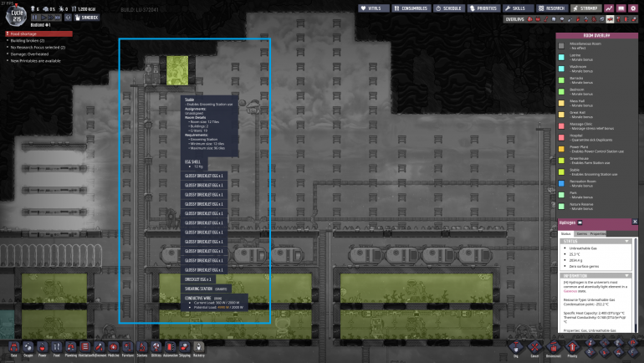Image resolution: width=644 pixels, height=363 pixels.
Task: Open the Priorities screen
Action: pyautogui.click(x=483, y=8)
